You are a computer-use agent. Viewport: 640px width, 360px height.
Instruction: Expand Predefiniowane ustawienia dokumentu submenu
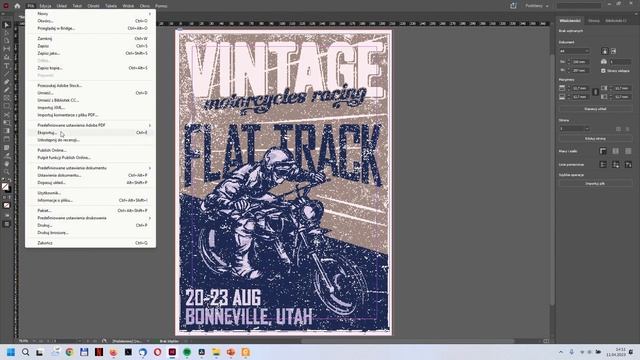(90, 168)
